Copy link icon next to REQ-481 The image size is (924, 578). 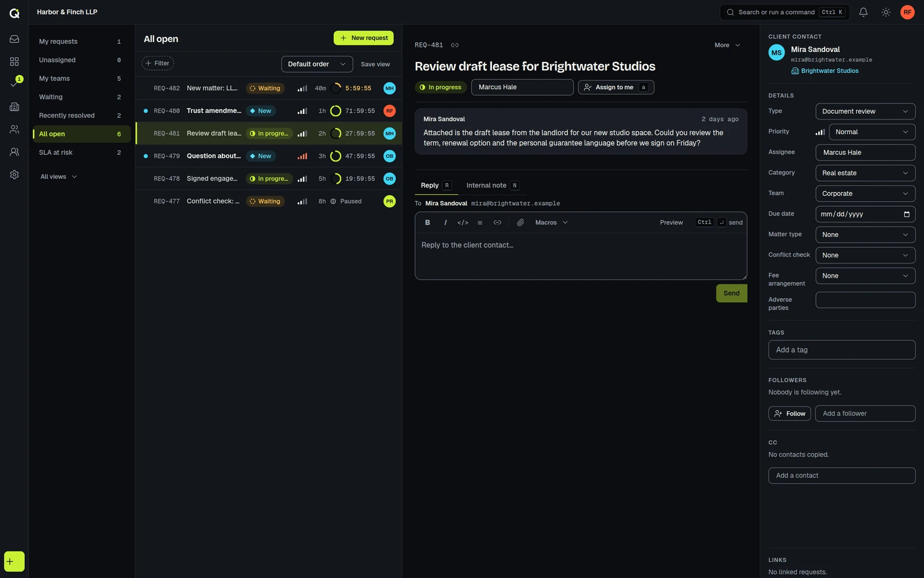455,45
